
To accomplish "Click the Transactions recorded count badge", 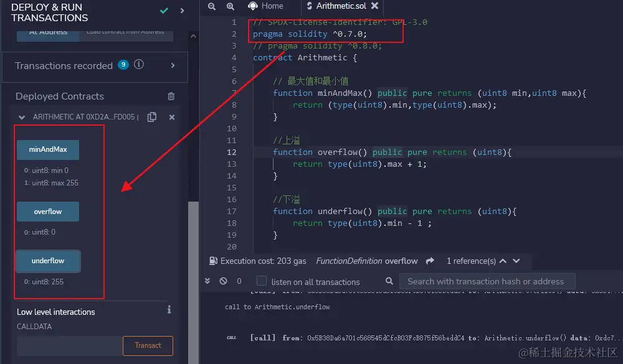I will (x=123, y=65).
